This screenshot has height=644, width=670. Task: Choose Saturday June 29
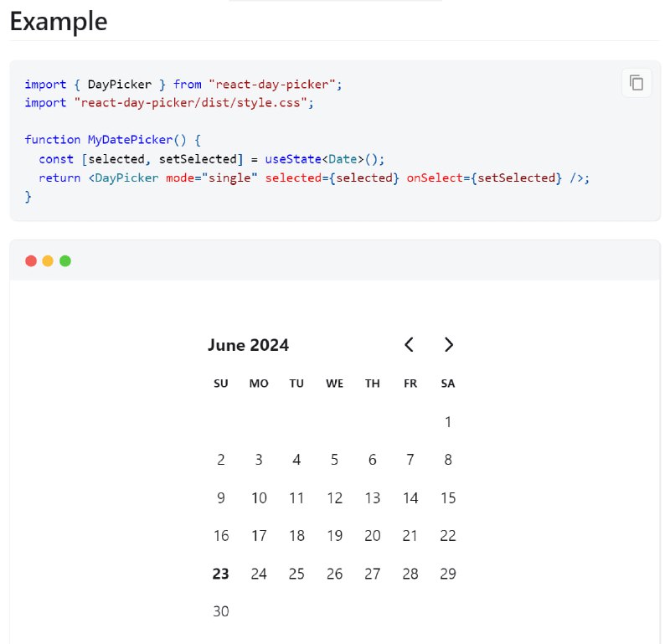pyautogui.click(x=448, y=574)
